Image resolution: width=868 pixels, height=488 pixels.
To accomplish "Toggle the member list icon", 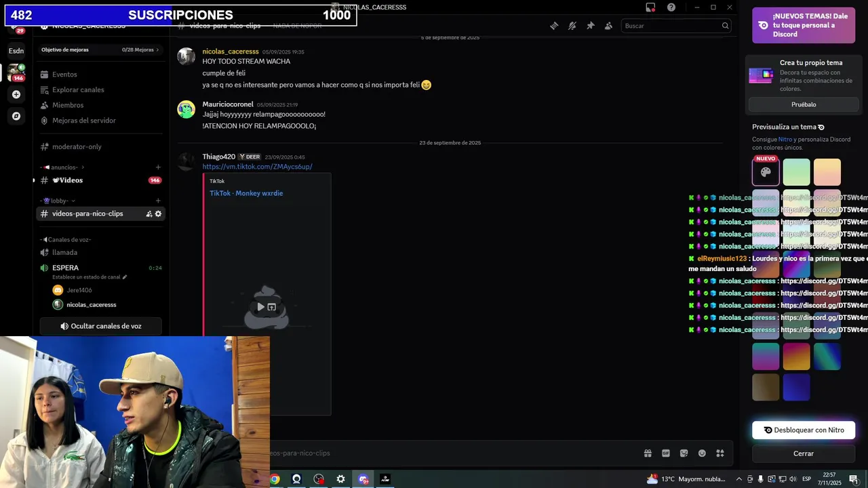I will click(x=608, y=26).
